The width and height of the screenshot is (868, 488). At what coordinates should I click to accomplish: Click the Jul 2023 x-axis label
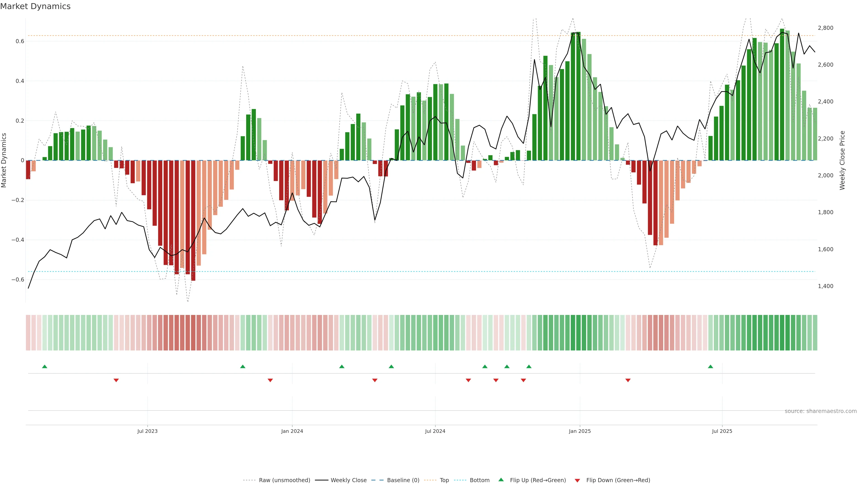pos(147,431)
